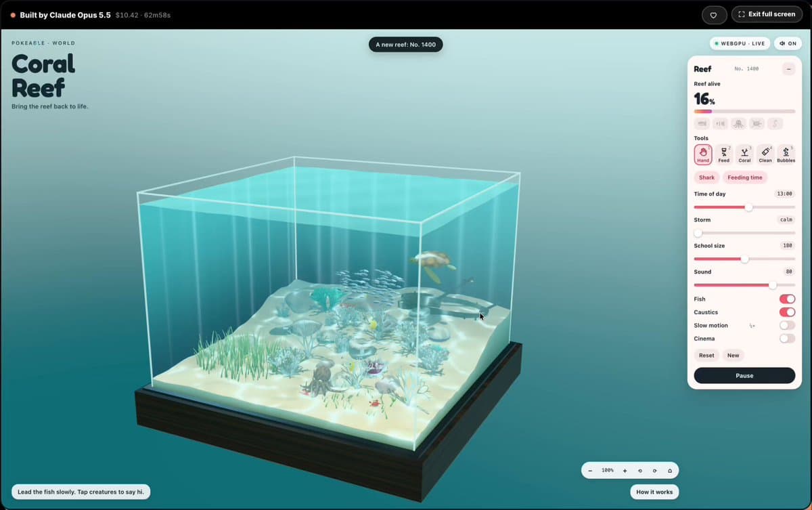This screenshot has width=812, height=510.
Task: Rotate the view counter-clockwise
Action: pyautogui.click(x=640, y=470)
